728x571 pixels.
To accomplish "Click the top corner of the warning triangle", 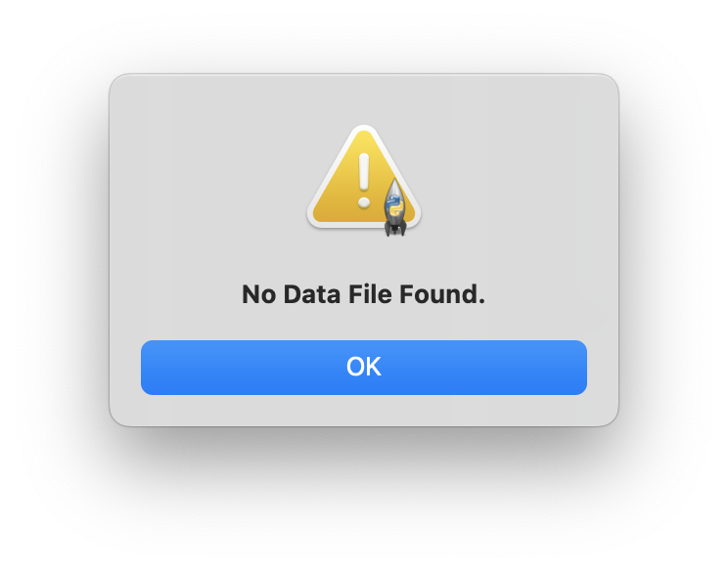I will 364,131.
